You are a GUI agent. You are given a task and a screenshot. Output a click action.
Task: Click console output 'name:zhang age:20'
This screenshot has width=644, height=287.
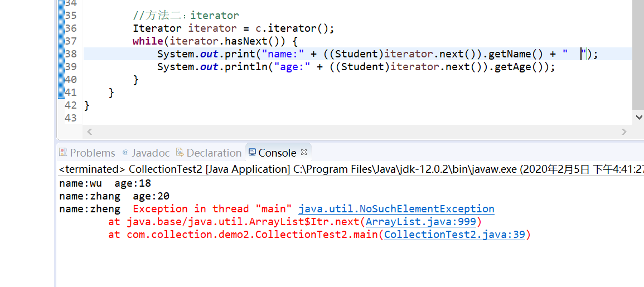pyautogui.click(x=115, y=196)
